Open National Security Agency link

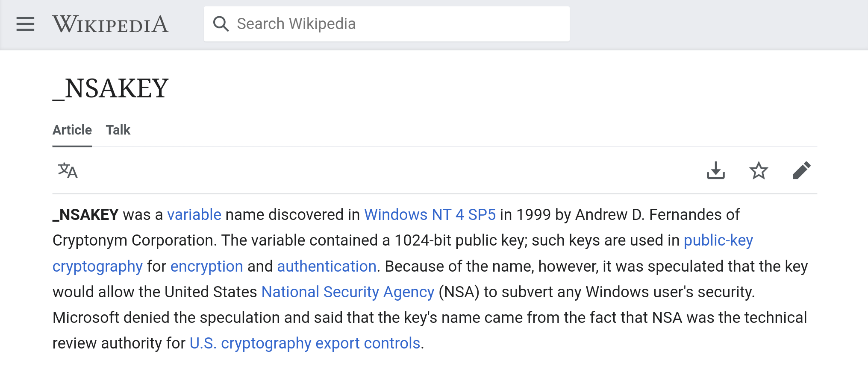tap(347, 292)
